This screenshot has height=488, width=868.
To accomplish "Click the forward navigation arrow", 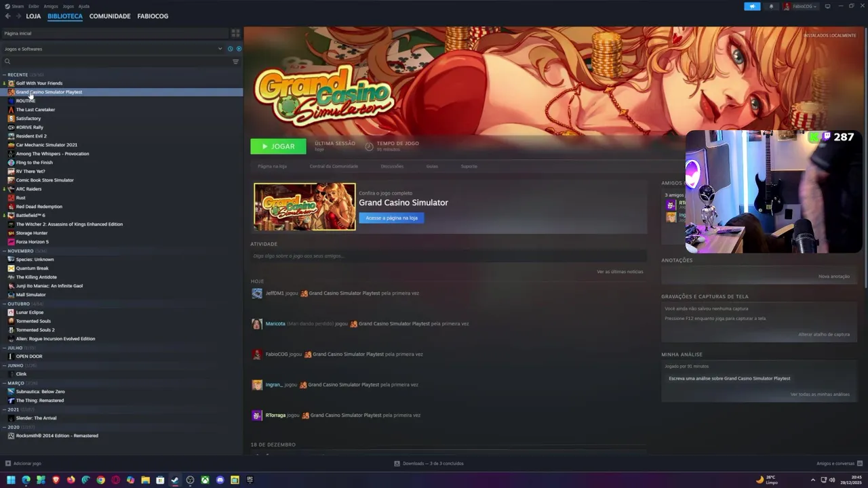I will coord(18,16).
